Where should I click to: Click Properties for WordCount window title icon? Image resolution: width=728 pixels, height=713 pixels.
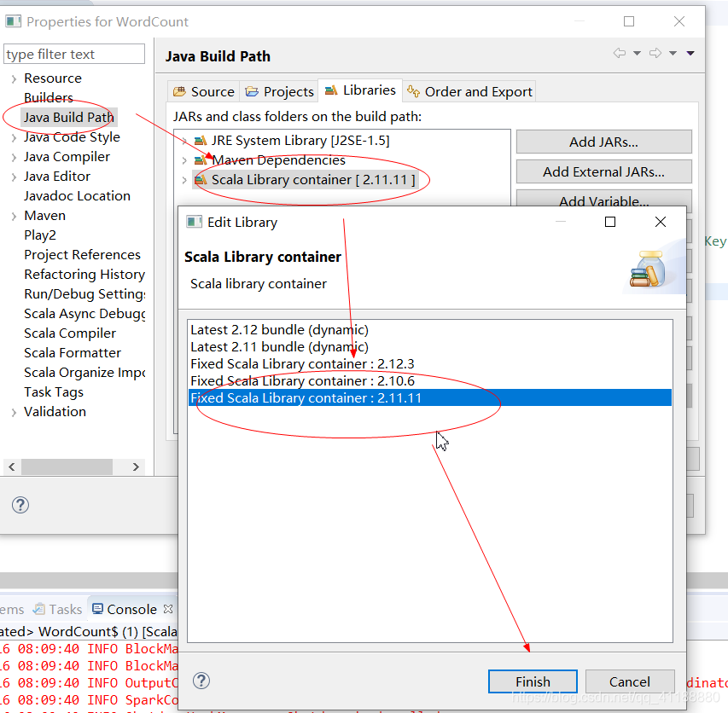14,21
